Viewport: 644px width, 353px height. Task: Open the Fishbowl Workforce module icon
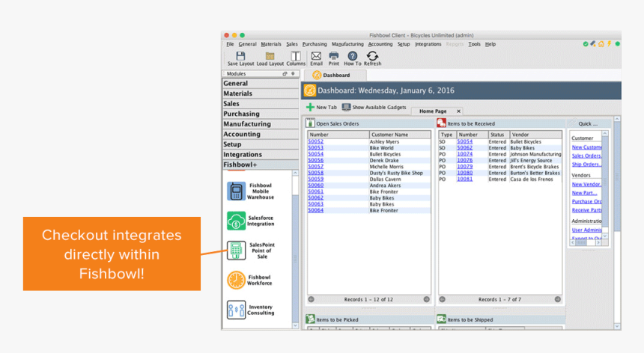[237, 280]
